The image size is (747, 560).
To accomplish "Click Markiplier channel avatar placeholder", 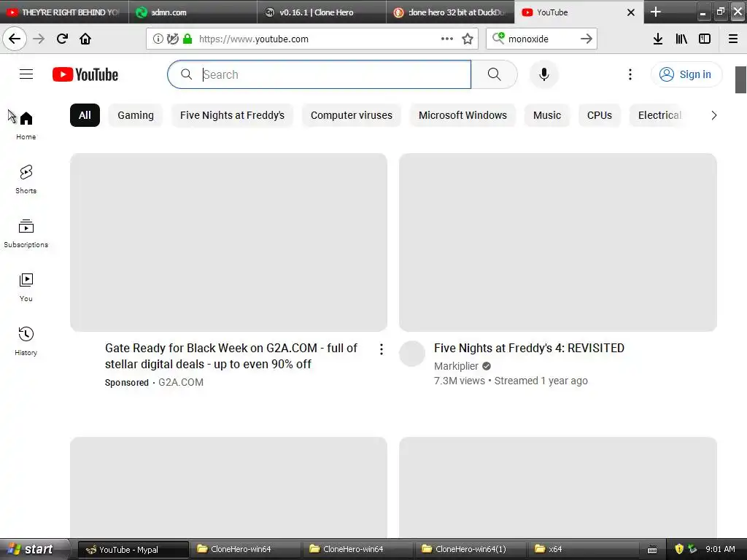I will 412,354.
